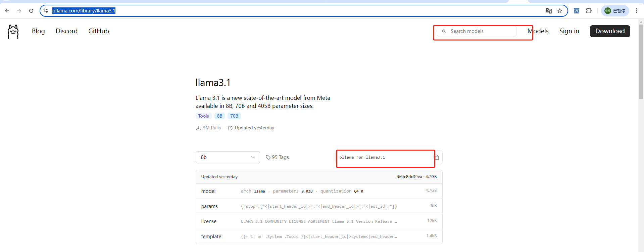Open the params file row
The width and height of the screenshot is (644, 252).
[x=319, y=206]
